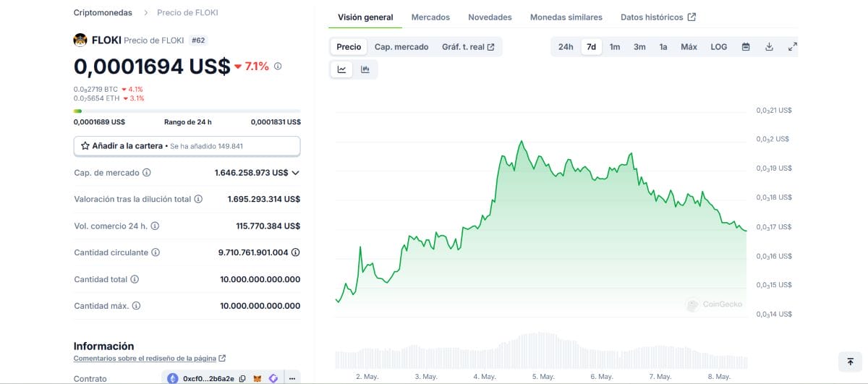Click the 24h price range bar
The image size is (868, 384).
pyautogui.click(x=187, y=111)
